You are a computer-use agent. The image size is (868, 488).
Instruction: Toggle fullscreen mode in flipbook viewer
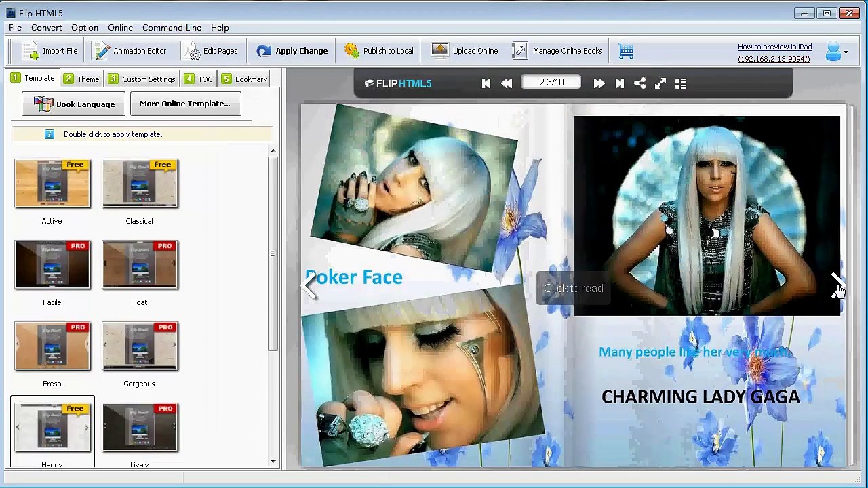(660, 83)
